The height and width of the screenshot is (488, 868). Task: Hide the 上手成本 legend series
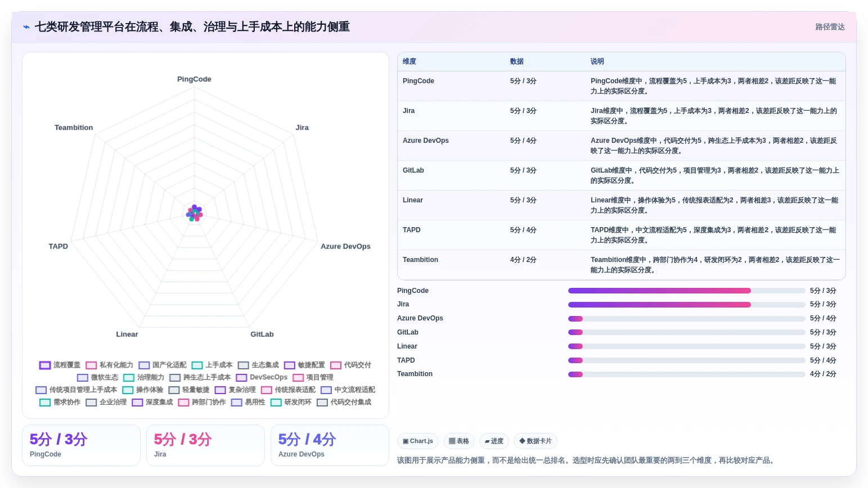[212, 365]
